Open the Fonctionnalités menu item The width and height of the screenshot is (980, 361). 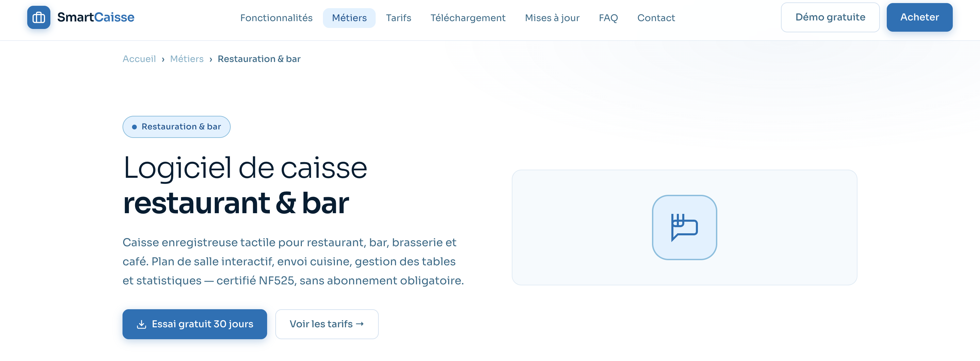(276, 18)
